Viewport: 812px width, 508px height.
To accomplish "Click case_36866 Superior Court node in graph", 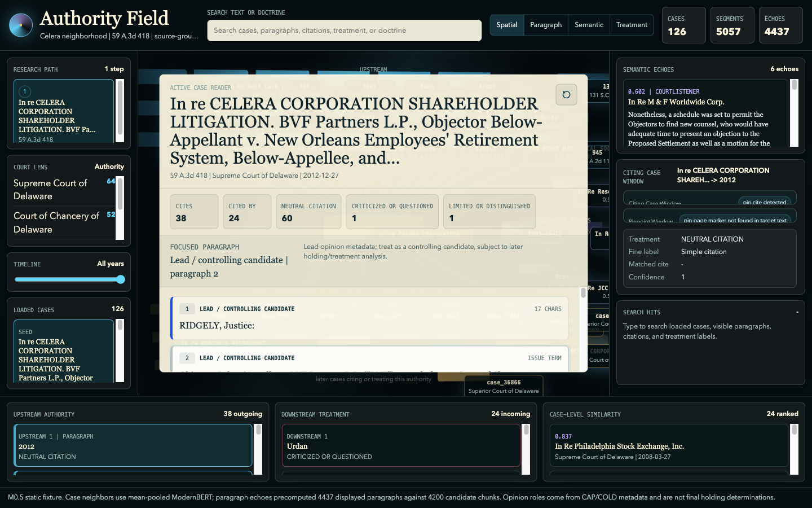I will 504,386.
